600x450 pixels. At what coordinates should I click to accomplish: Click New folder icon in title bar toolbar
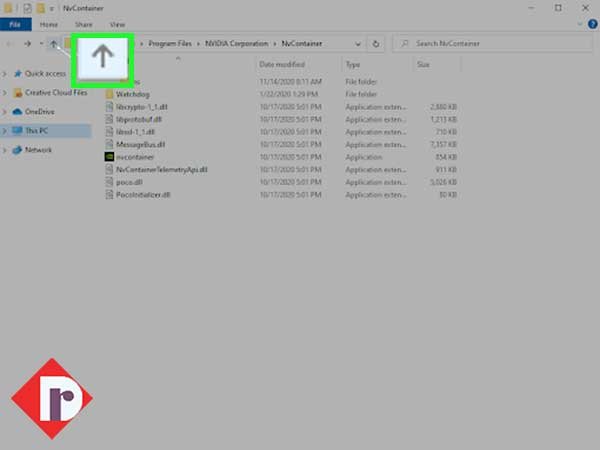point(40,8)
